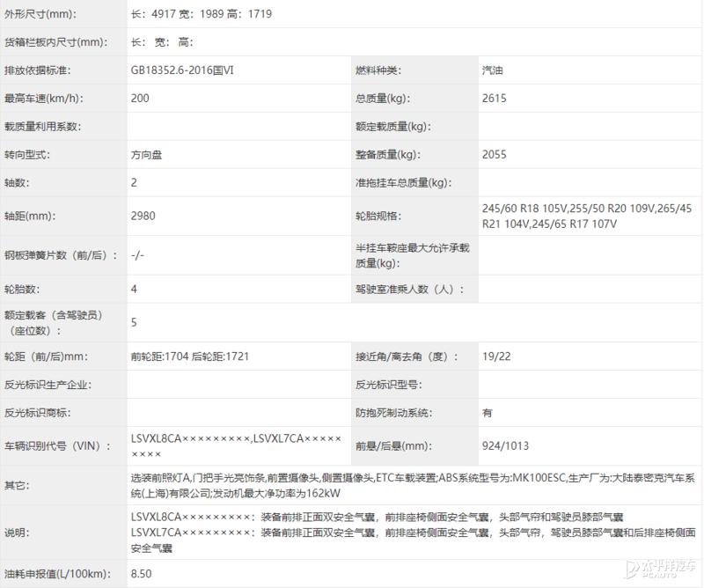Image resolution: width=704 pixels, height=588 pixels.
Task: Select the 总质量(kg) label
Action: click(378, 99)
